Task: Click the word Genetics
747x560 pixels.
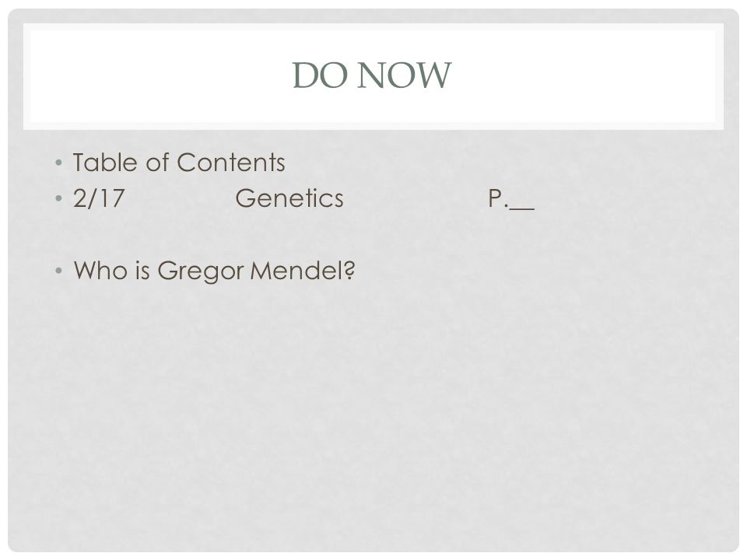Action: tap(289, 198)
